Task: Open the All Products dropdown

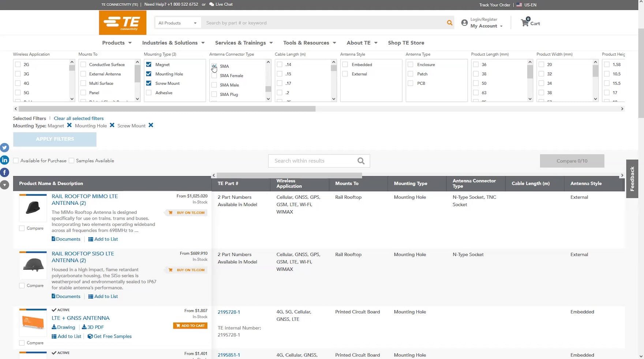Action: point(177,23)
